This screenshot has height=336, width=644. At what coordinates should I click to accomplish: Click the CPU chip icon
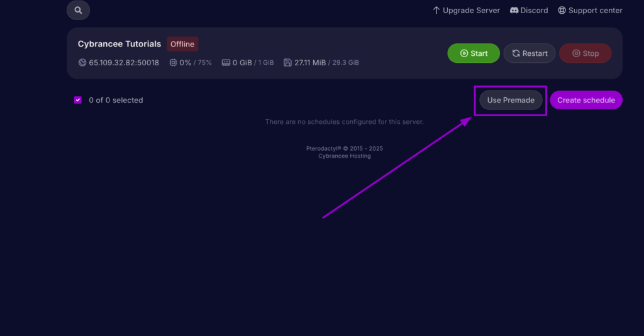[173, 63]
